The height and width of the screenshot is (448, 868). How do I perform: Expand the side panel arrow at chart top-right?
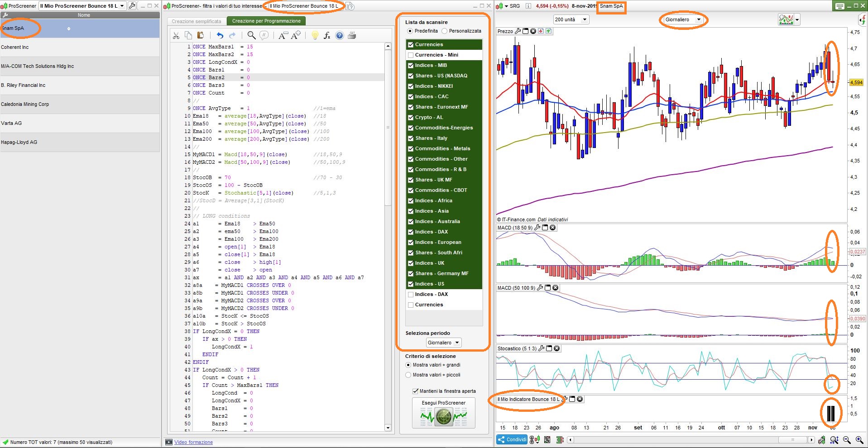(x=862, y=19)
